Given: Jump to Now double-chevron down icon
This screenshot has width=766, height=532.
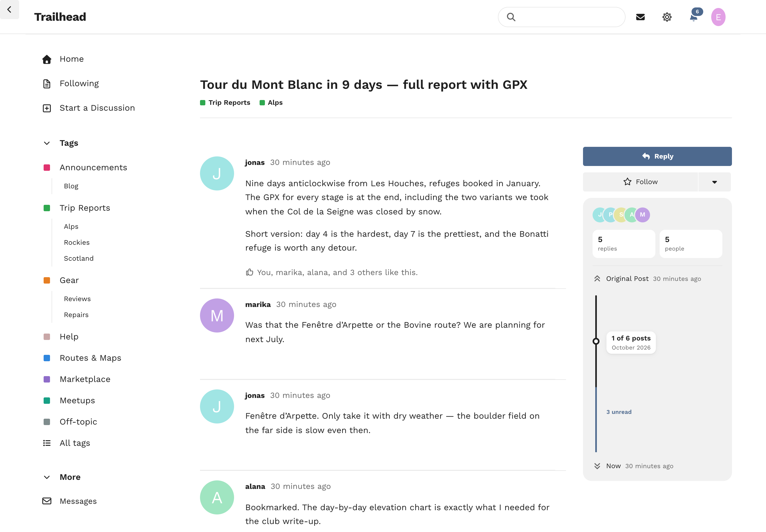Looking at the screenshot, I should 597,466.
